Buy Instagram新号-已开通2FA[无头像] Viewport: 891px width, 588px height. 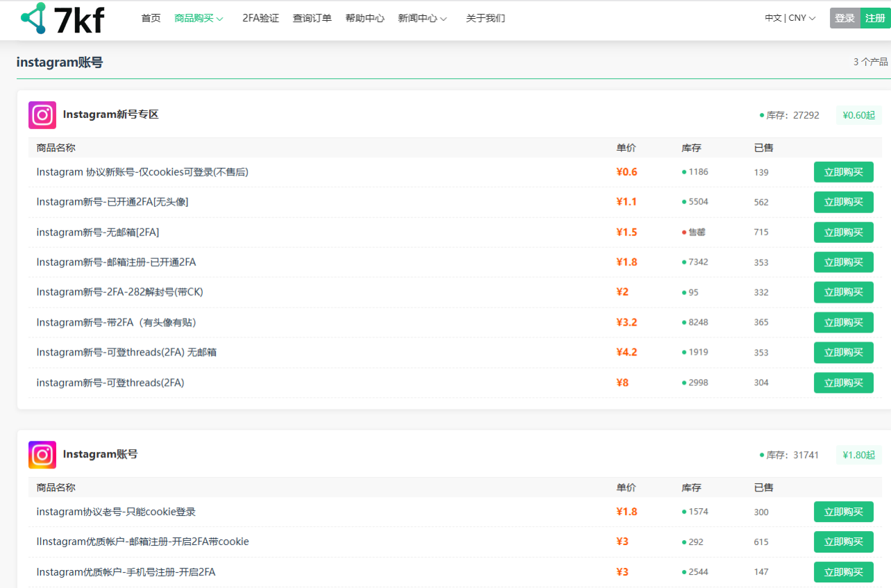843,202
